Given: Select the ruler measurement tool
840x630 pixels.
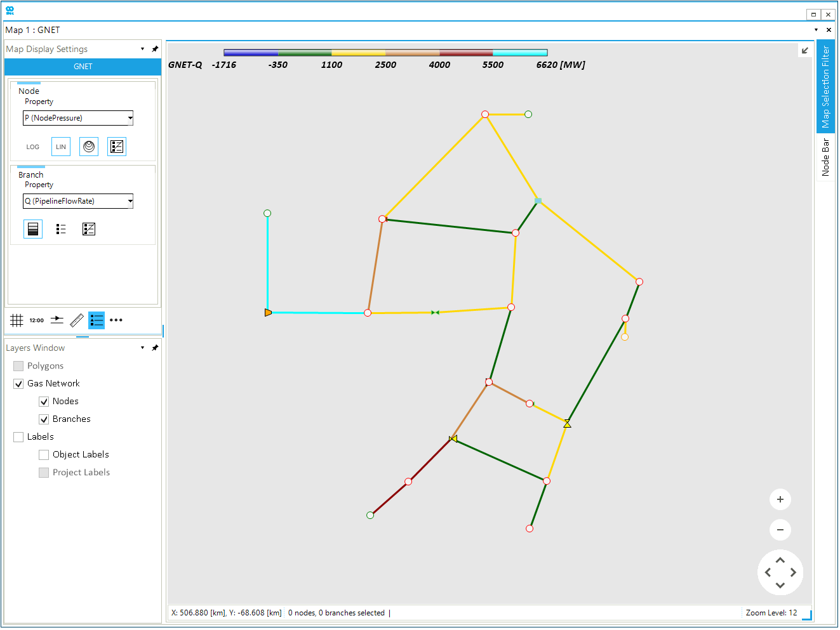Looking at the screenshot, I should point(77,320).
